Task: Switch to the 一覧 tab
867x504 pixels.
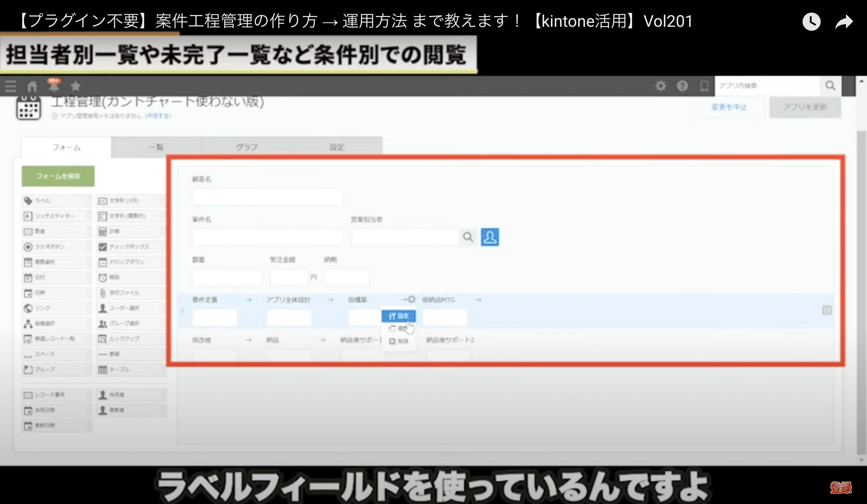Action: 156,147
